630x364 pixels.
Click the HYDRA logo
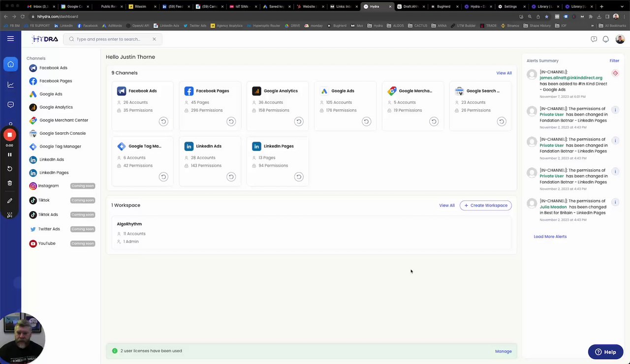point(45,39)
